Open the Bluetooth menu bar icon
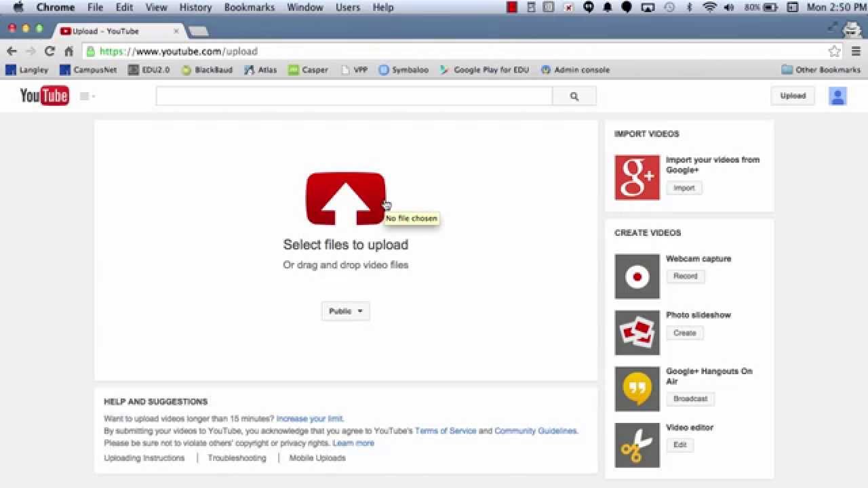The image size is (868, 488). point(690,7)
